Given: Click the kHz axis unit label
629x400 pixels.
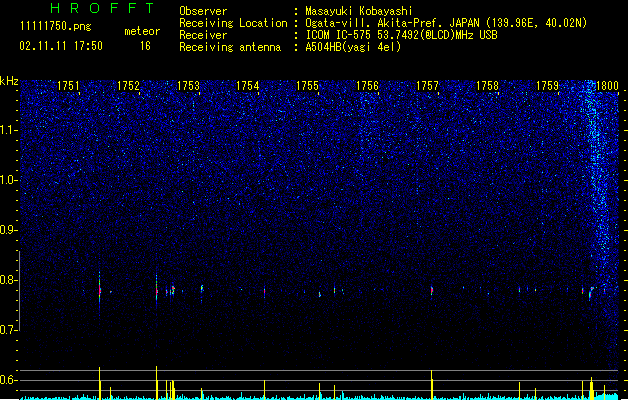Looking at the screenshot, I should [x=9, y=81].
